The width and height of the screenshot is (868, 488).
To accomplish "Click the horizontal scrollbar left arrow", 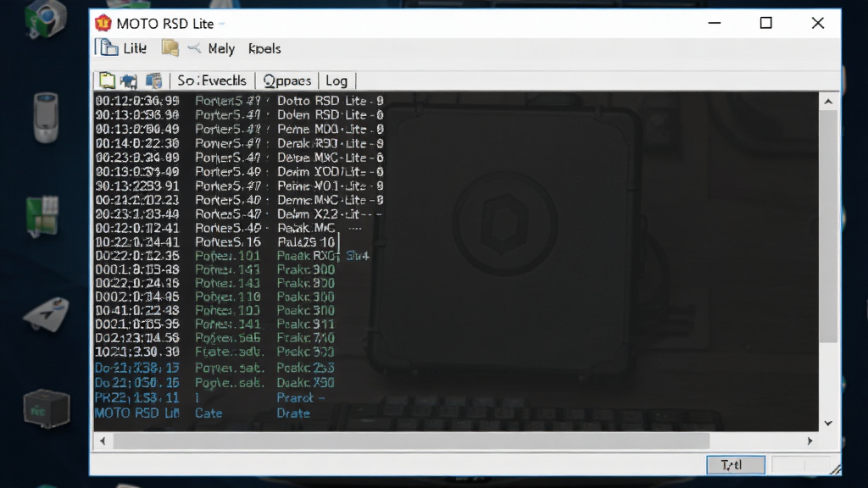I will coord(103,441).
